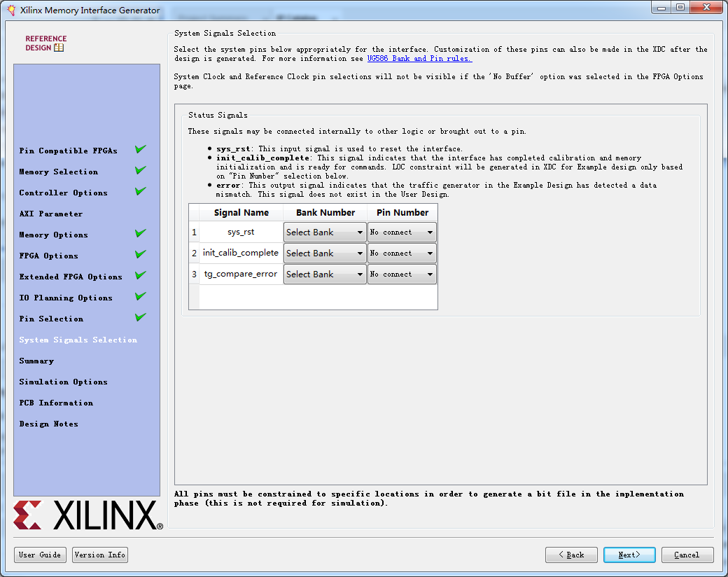Screen dimensions: 728x577
Task: Go to Summary step
Action: tap(36, 361)
